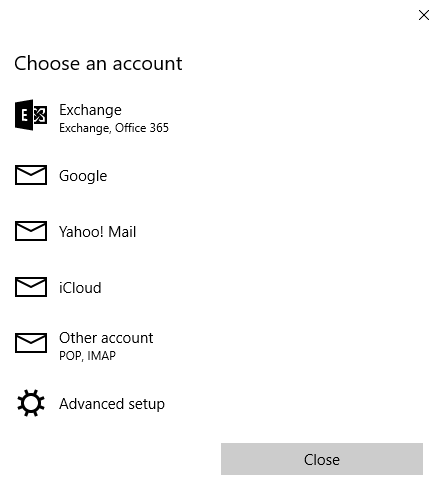Pick the iCloud account label
This screenshot has width=439, height=486.
pos(80,288)
